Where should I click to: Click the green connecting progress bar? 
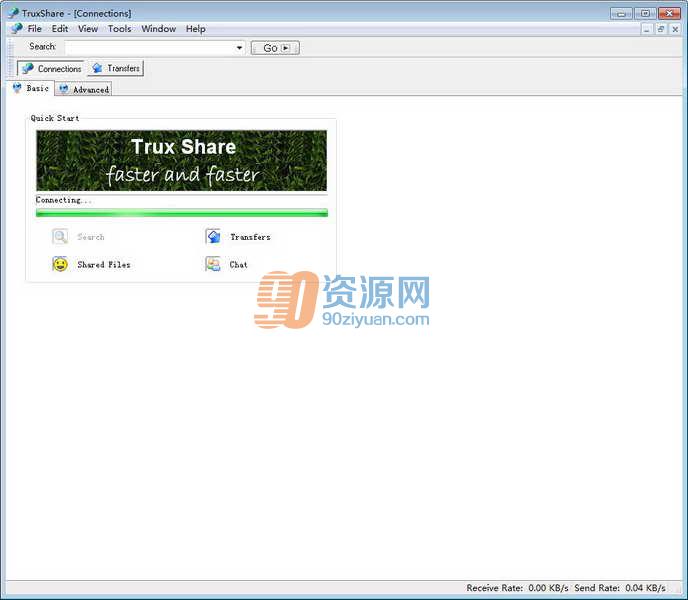[x=182, y=213]
